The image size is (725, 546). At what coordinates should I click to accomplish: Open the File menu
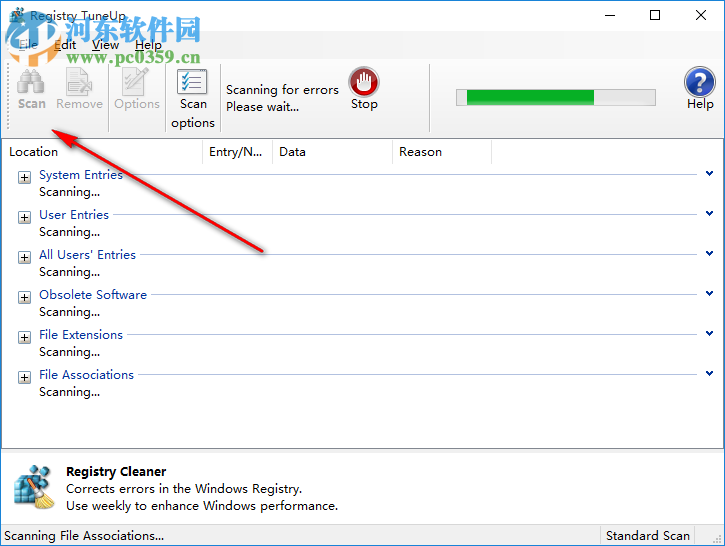tap(28, 45)
